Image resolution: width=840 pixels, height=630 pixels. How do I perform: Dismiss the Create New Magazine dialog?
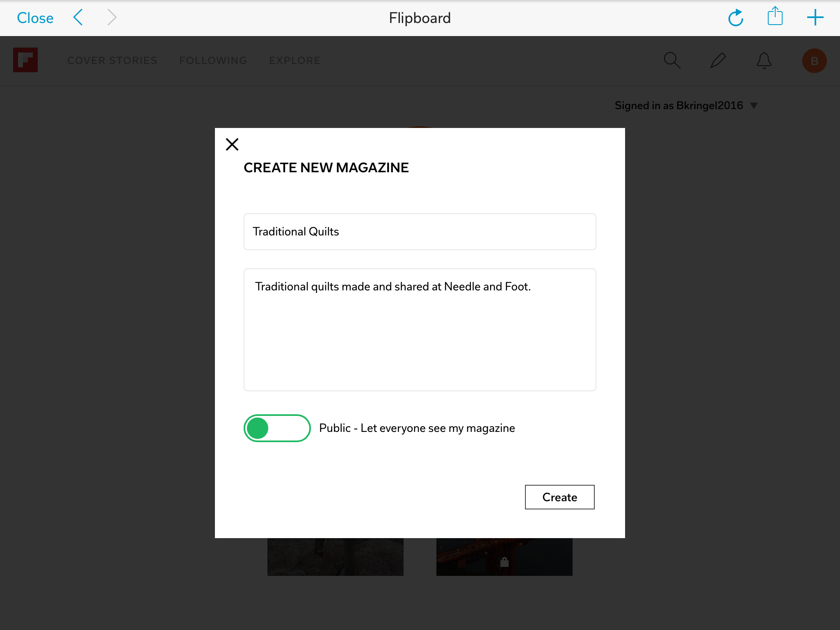(x=232, y=144)
